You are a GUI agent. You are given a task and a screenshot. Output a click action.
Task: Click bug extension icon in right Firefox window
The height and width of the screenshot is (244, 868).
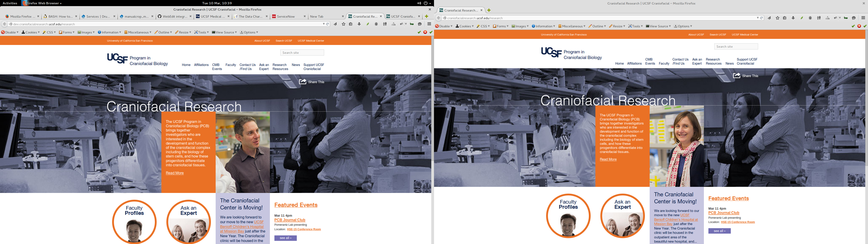pyautogui.click(x=810, y=18)
